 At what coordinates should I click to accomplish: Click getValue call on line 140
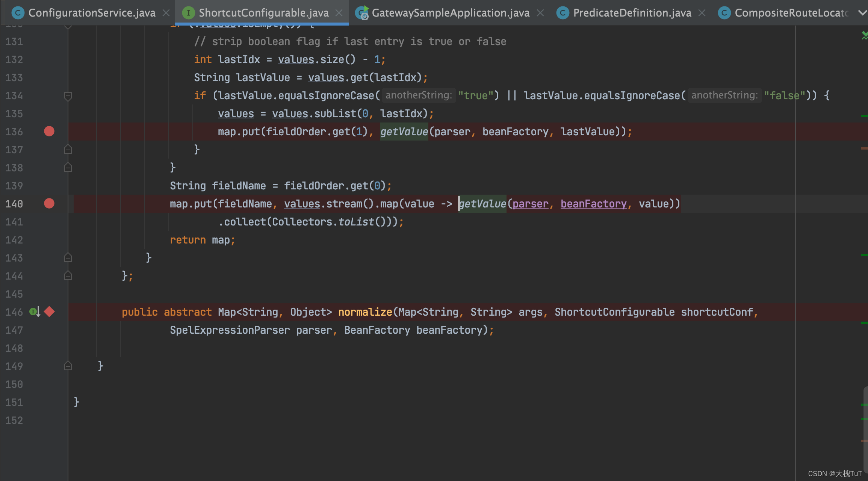[482, 204]
